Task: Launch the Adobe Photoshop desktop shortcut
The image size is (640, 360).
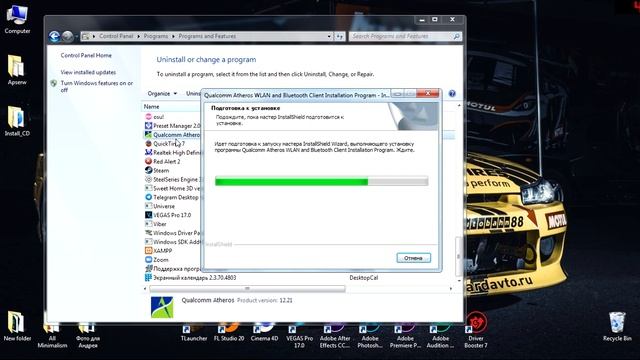Action: click(x=370, y=336)
